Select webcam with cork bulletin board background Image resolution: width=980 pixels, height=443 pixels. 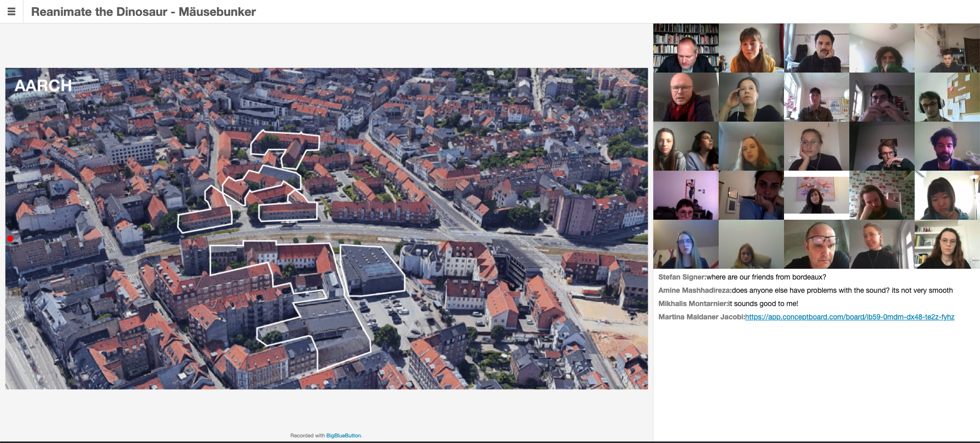tap(947, 97)
